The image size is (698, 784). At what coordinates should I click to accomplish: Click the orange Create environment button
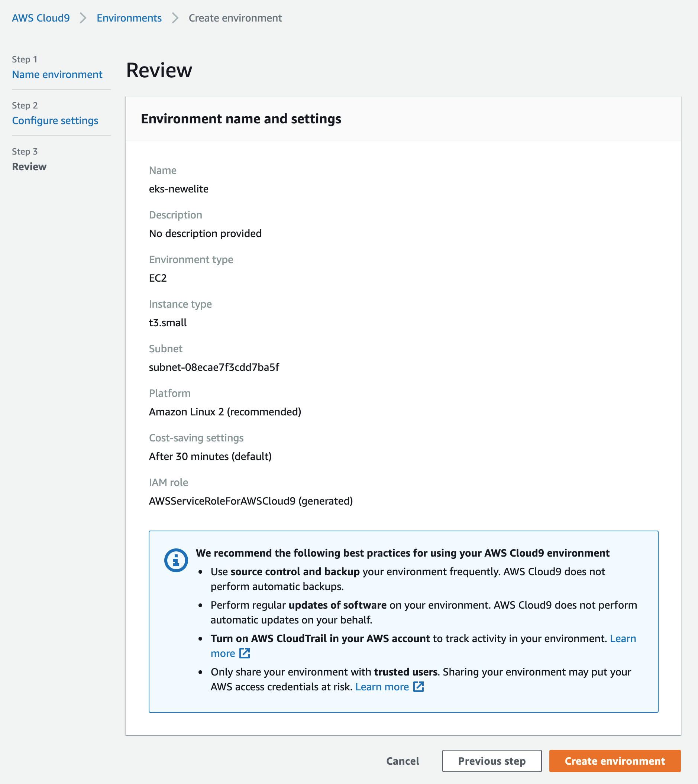[x=615, y=761]
